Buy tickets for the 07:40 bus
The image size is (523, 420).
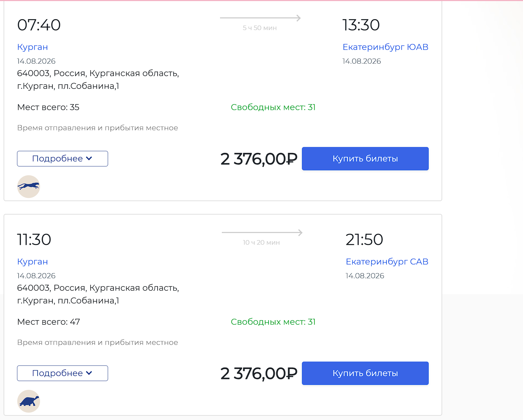coord(365,159)
